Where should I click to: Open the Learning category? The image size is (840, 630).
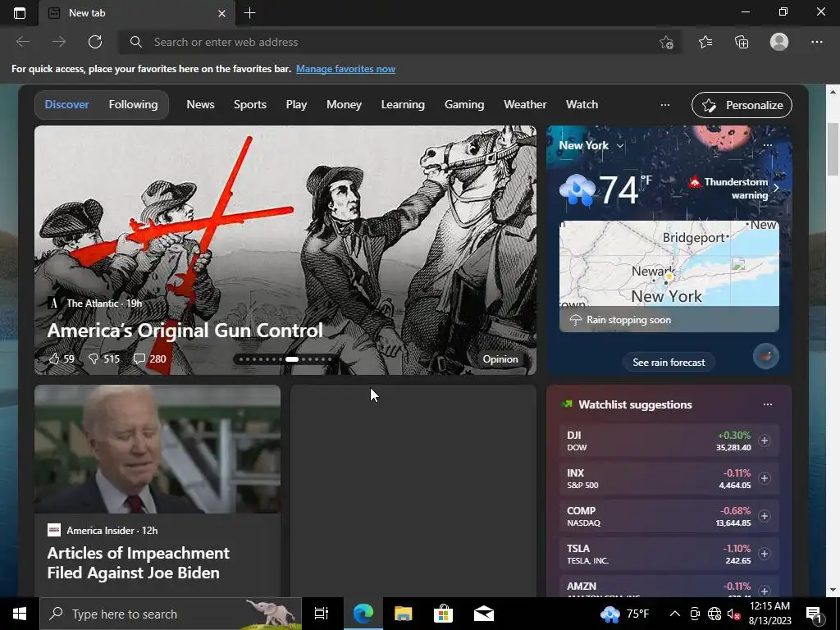[403, 104]
